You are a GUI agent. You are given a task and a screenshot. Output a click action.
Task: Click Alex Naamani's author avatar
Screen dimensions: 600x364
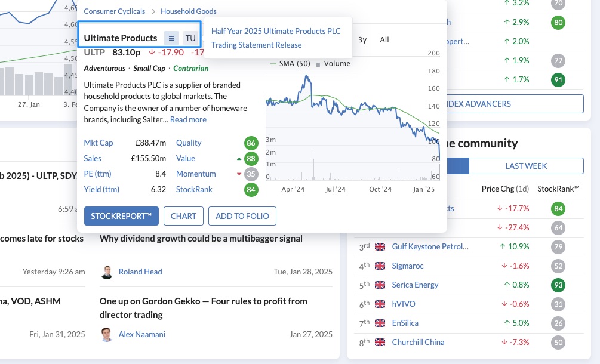tap(107, 335)
